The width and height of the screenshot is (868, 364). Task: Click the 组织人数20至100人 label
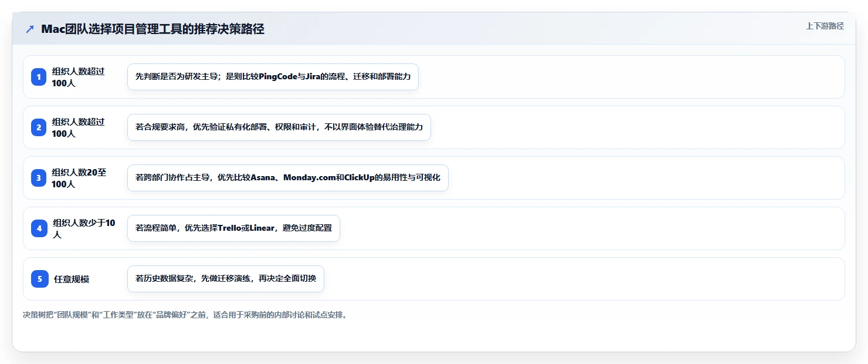[x=79, y=178]
